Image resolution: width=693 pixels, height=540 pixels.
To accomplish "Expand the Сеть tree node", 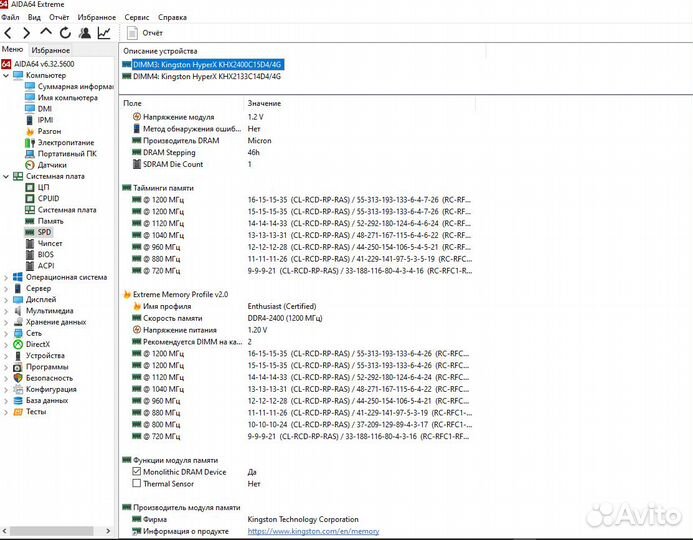I will (6, 333).
